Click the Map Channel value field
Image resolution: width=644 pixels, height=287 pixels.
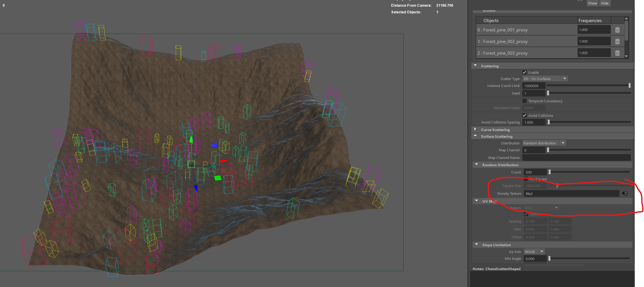pos(534,150)
